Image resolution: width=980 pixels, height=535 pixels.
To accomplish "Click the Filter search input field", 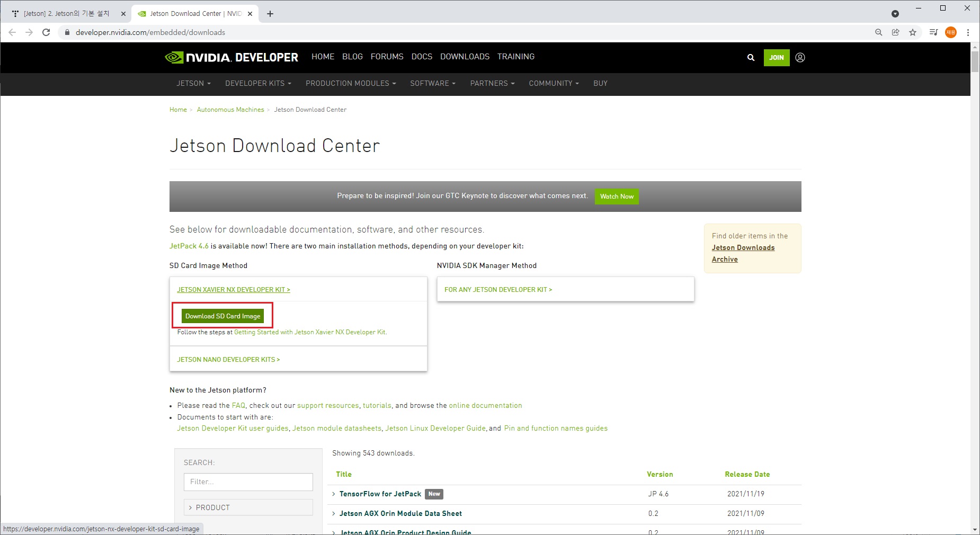I will pyautogui.click(x=248, y=482).
